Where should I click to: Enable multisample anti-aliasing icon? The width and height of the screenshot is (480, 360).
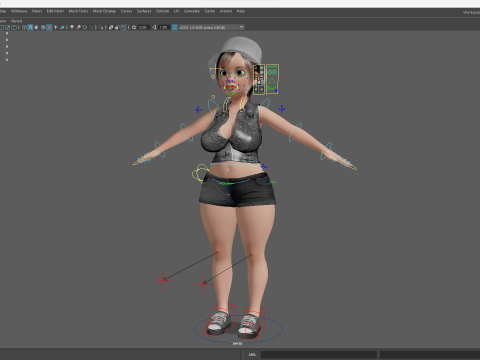[85, 27]
